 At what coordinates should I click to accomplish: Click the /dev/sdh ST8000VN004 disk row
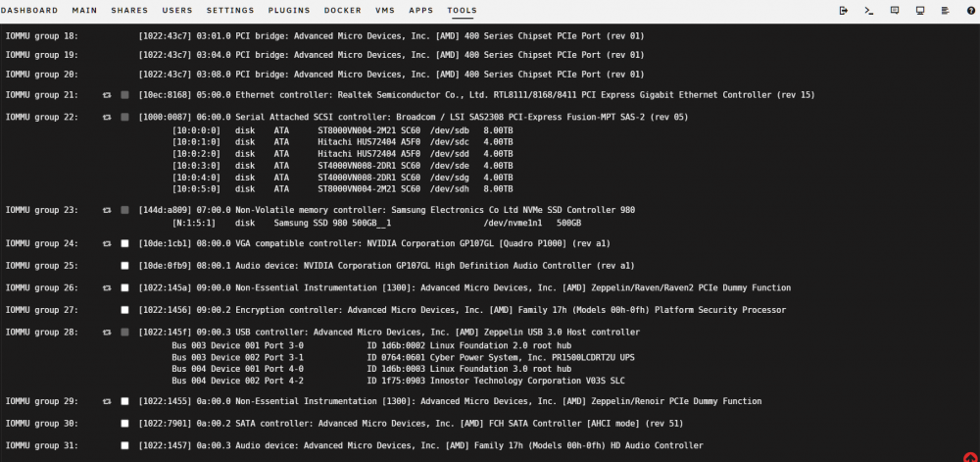point(342,188)
